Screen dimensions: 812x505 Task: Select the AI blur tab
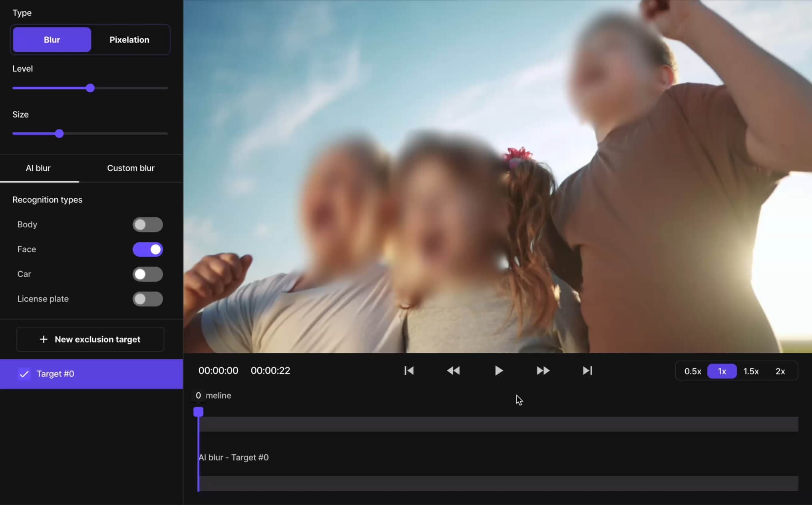(38, 168)
